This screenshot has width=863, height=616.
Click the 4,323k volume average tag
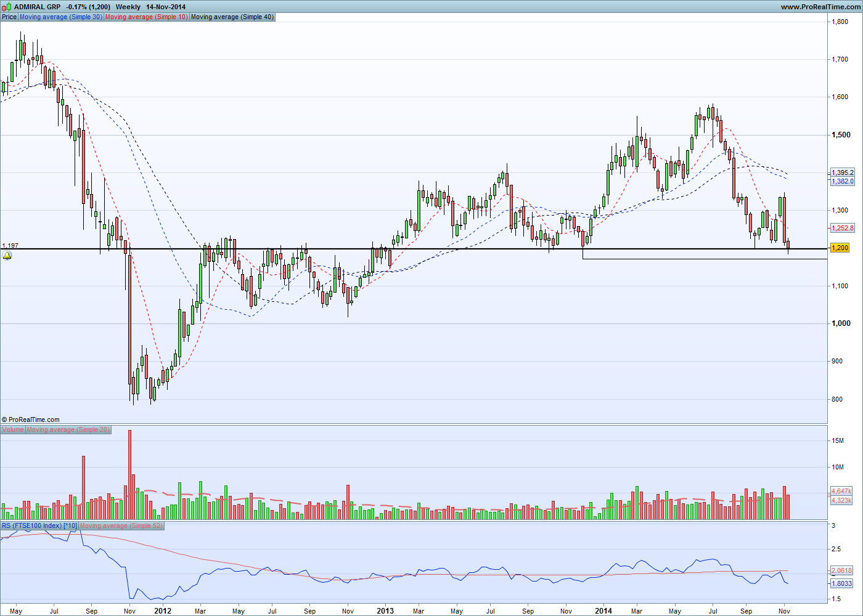click(x=841, y=500)
